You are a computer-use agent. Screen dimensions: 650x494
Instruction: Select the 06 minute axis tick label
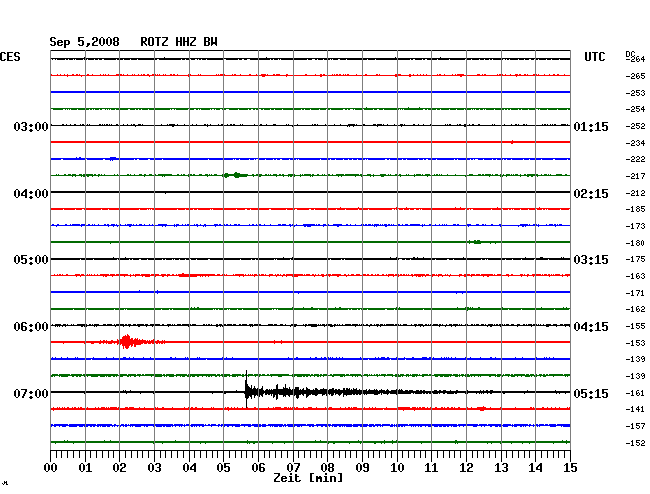[258, 468]
